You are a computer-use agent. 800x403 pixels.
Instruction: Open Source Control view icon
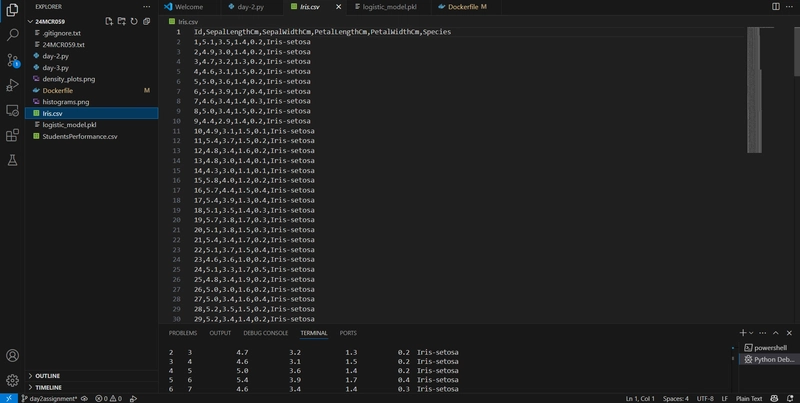pos(12,60)
